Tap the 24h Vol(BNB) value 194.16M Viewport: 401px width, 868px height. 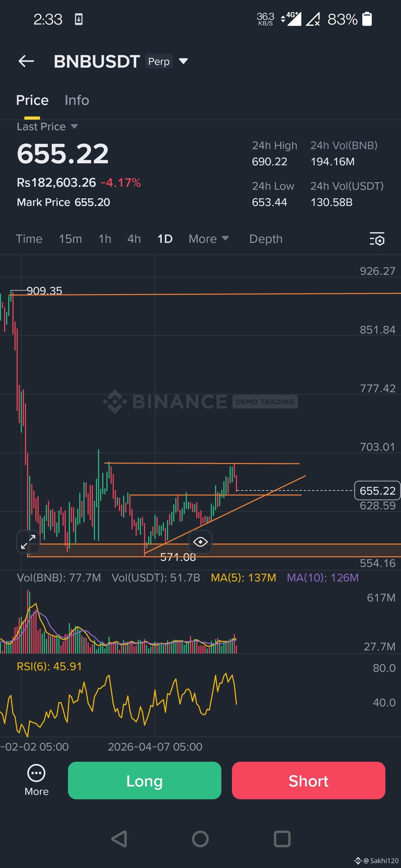[332, 162]
